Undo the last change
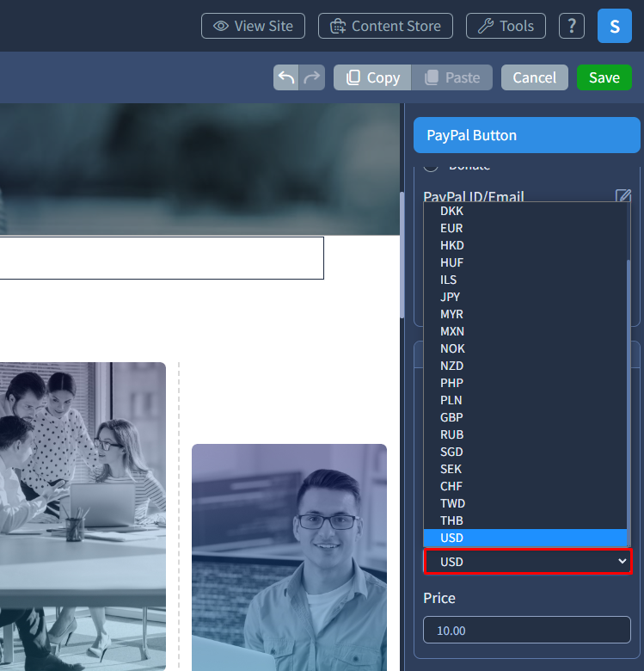The height and width of the screenshot is (671, 644). [x=286, y=77]
